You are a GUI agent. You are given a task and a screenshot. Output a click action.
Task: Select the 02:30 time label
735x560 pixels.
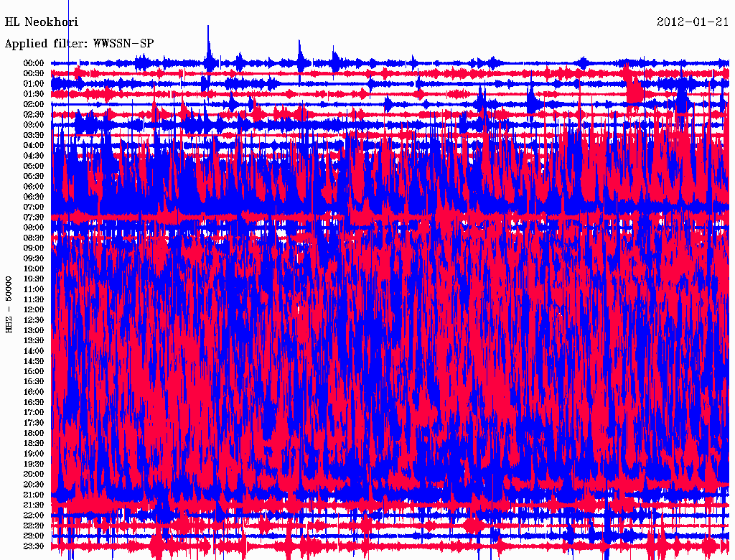[34, 114]
